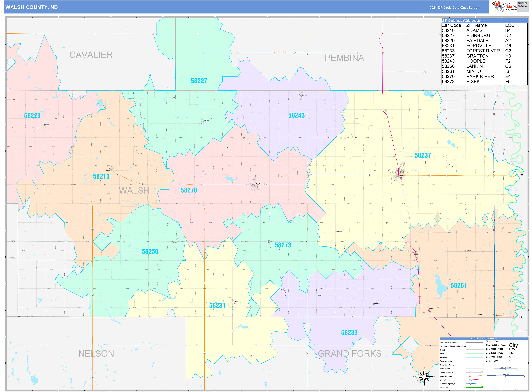Click the Veseleyville town label

[x=339, y=232]
